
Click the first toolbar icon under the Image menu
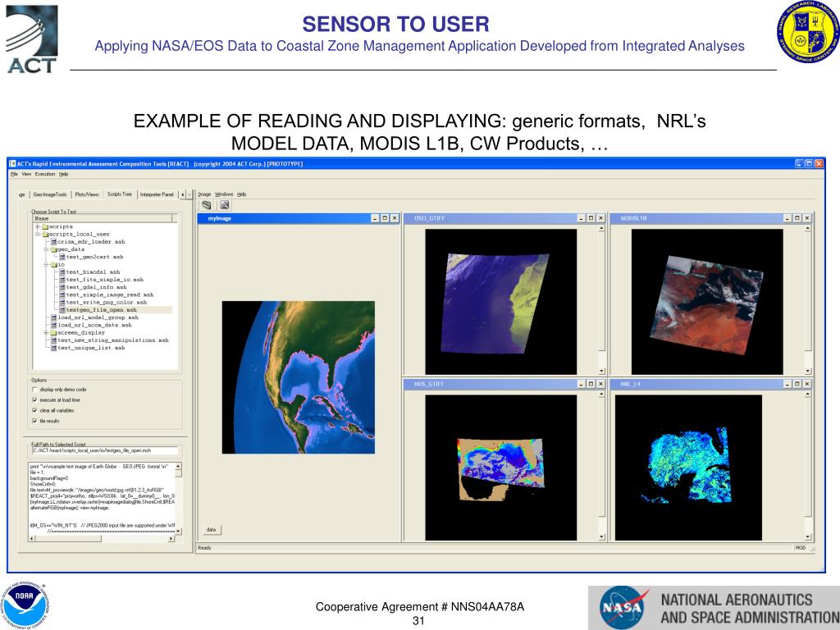coord(206,204)
